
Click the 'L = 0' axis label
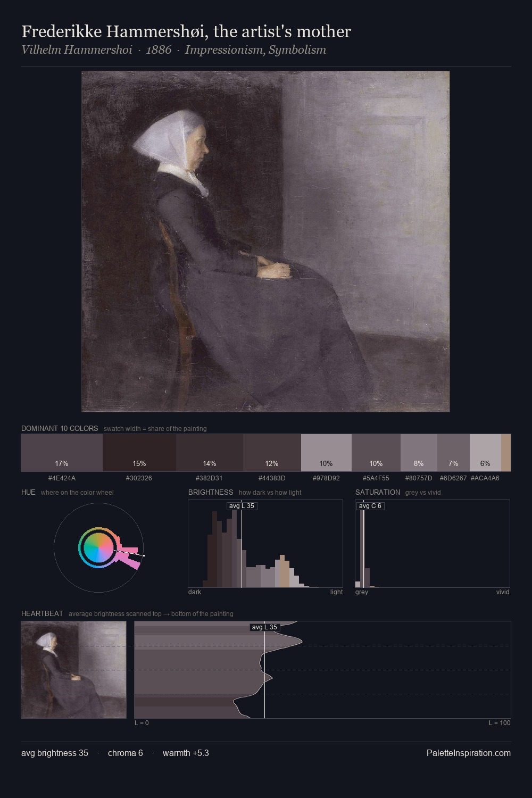[x=142, y=723]
